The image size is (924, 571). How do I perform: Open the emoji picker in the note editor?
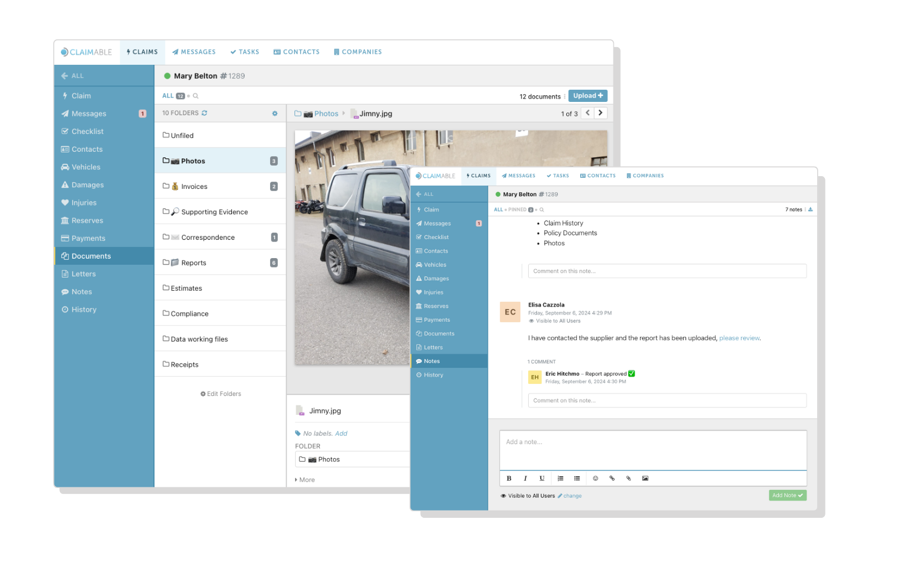click(x=596, y=479)
